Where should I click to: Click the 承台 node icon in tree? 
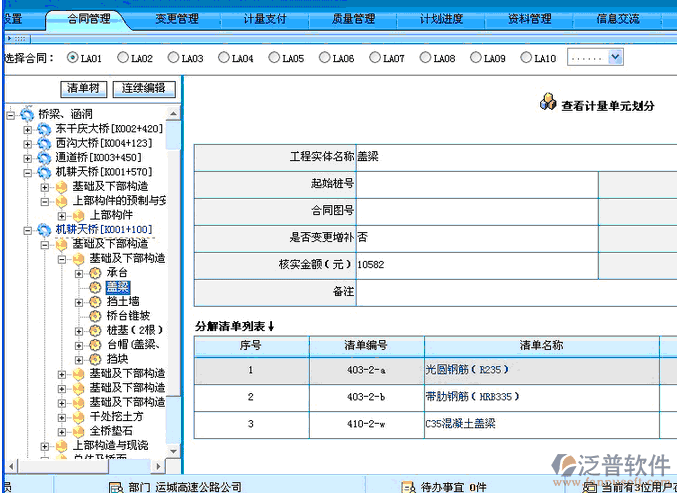point(95,272)
